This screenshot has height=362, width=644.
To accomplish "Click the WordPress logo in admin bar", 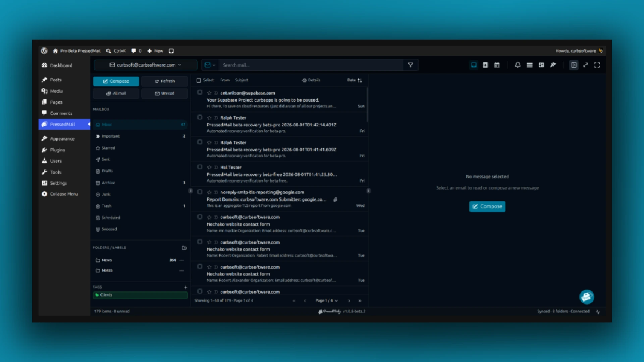I will [44, 51].
